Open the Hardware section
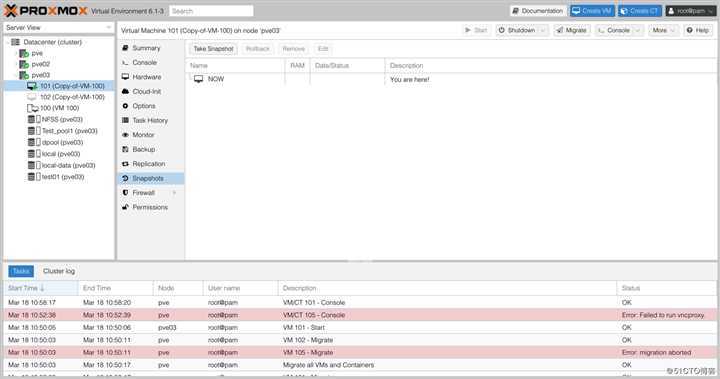The image size is (720, 379). pos(151,77)
